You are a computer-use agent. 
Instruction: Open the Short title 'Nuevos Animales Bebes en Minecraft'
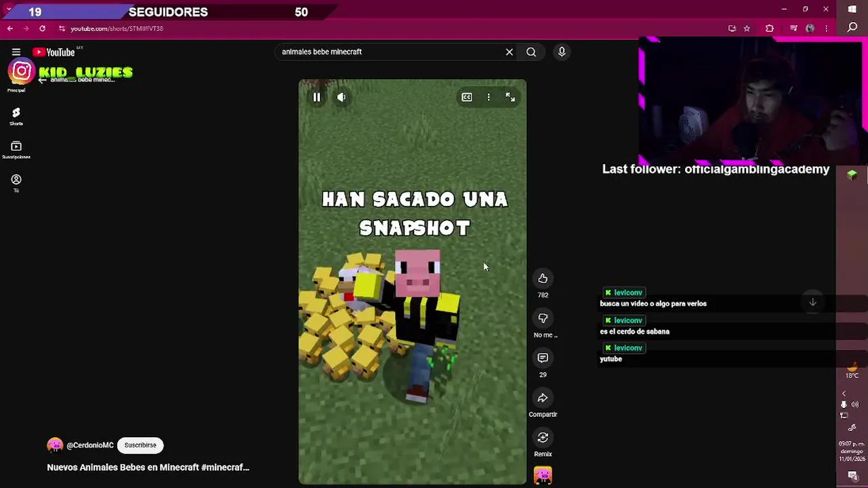148,468
